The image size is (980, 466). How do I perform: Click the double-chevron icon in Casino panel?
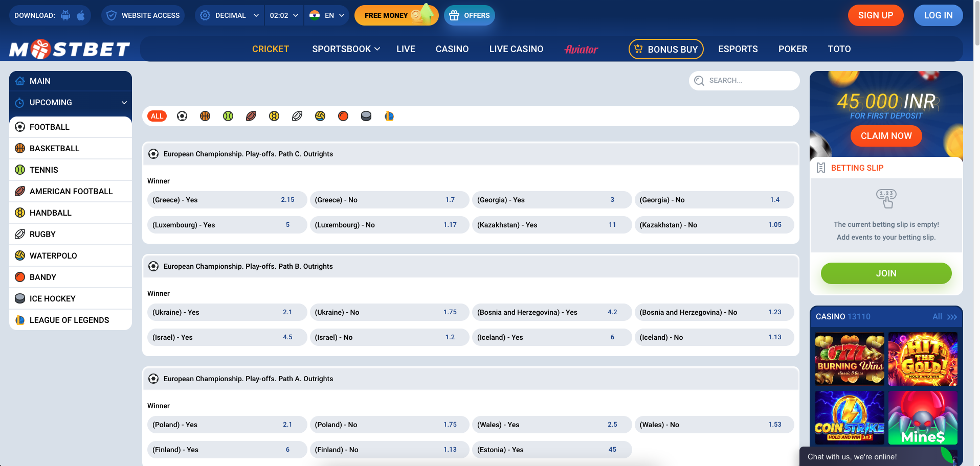pos(952,317)
